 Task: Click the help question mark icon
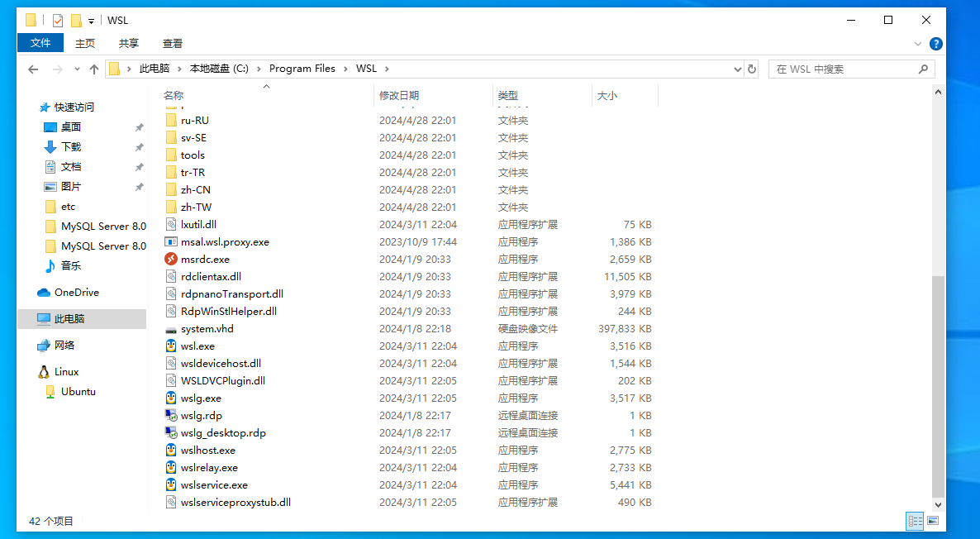[x=935, y=44]
